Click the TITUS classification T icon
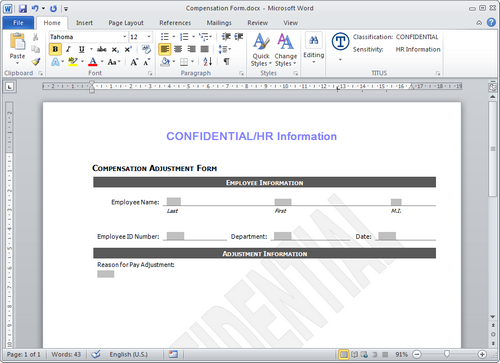Screen dimensions: 500x363 340,42
